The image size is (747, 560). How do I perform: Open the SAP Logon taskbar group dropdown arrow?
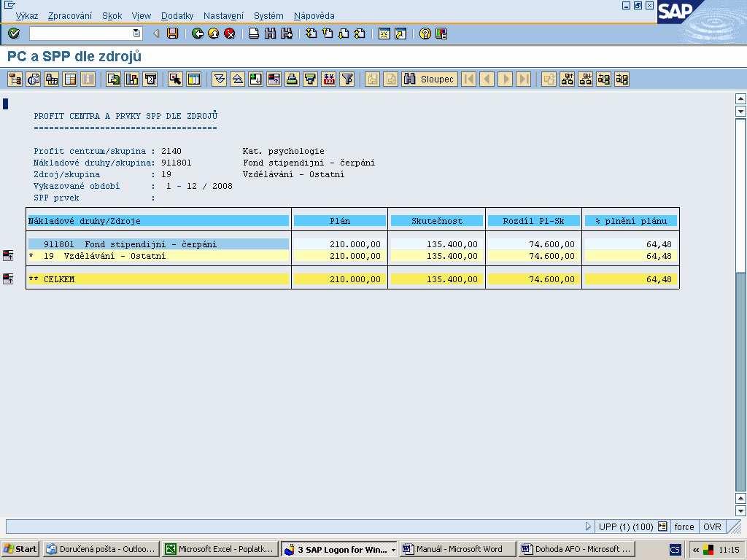393,550
